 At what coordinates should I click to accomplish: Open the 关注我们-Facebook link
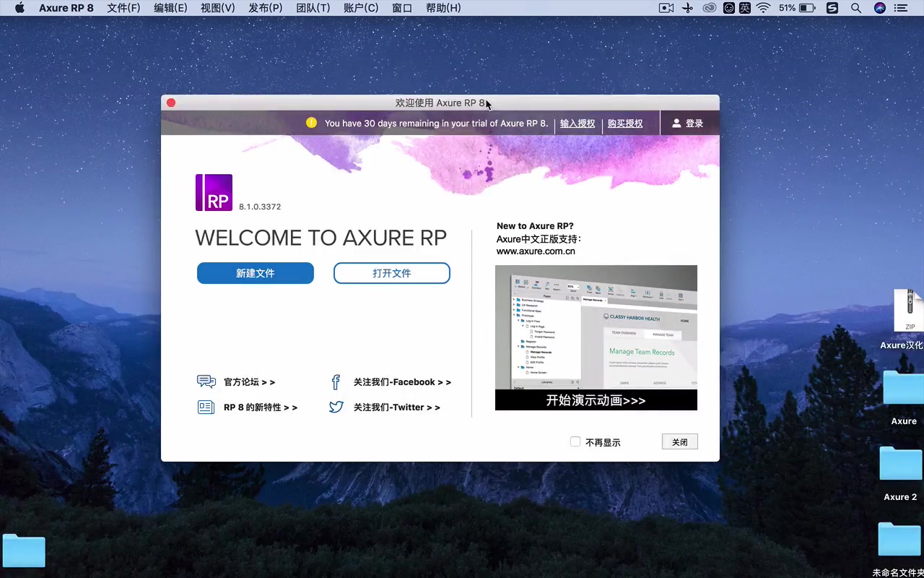(x=402, y=382)
